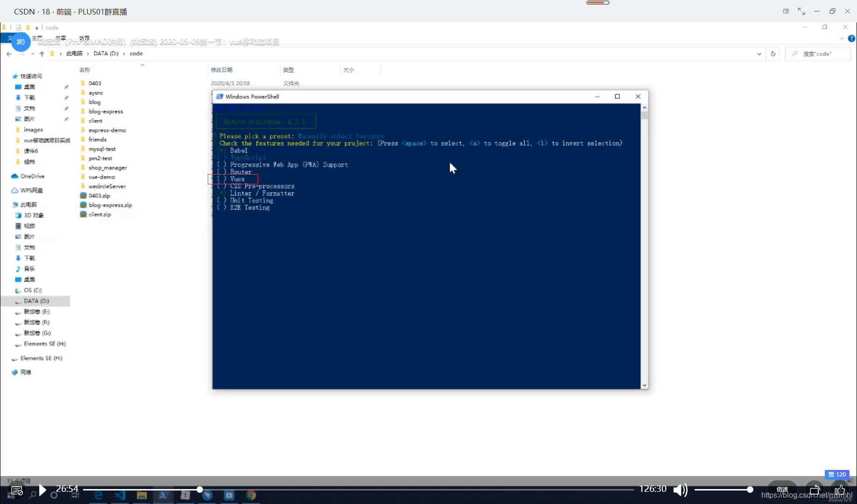Sort by the 类型 column header

pyautogui.click(x=288, y=70)
